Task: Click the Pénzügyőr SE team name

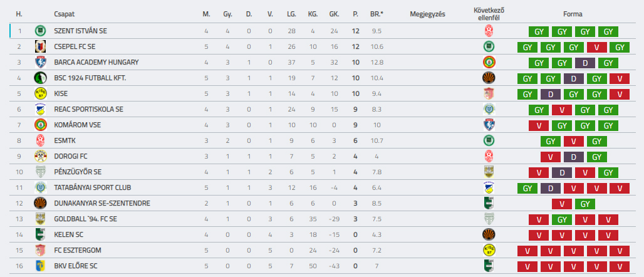Action: coord(78,172)
